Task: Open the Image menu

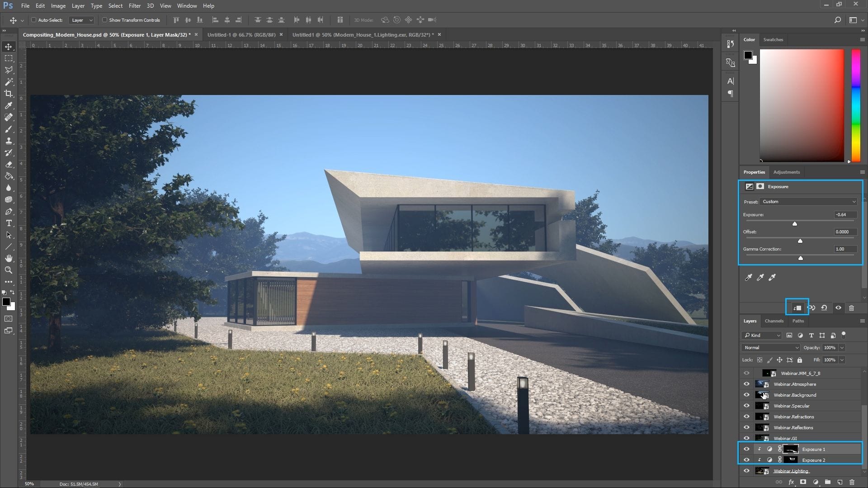Action: [x=58, y=6]
